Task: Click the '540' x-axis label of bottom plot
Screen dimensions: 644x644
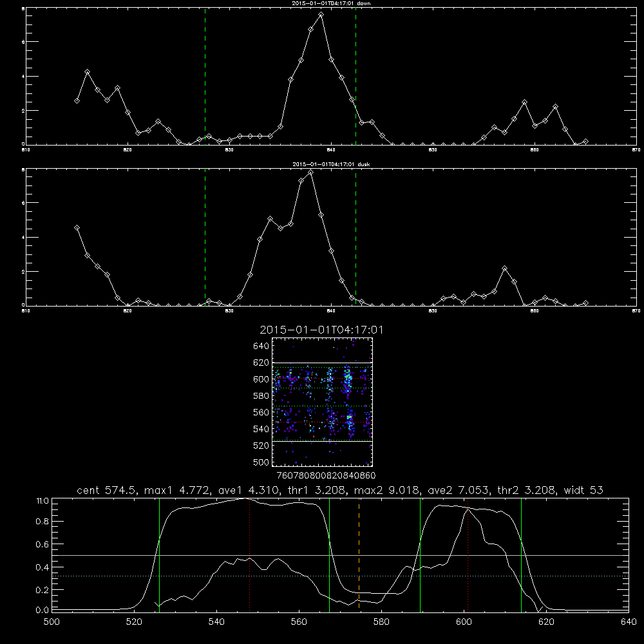Action: [216, 622]
